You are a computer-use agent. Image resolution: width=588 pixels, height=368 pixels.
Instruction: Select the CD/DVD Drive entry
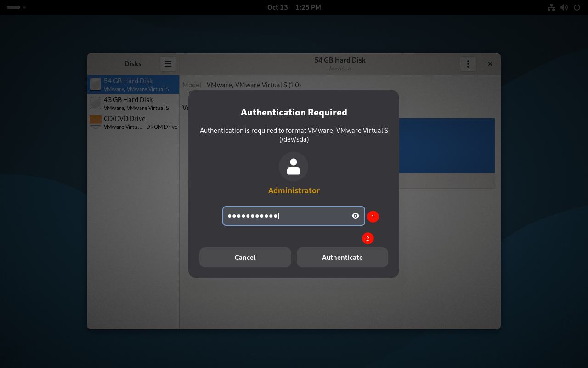(133, 122)
